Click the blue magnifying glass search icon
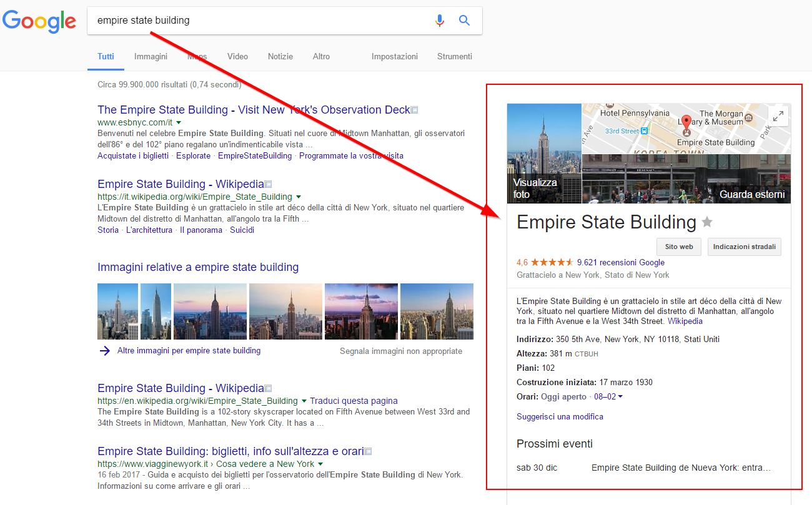Image resolution: width=812 pixels, height=505 pixels. click(x=464, y=21)
